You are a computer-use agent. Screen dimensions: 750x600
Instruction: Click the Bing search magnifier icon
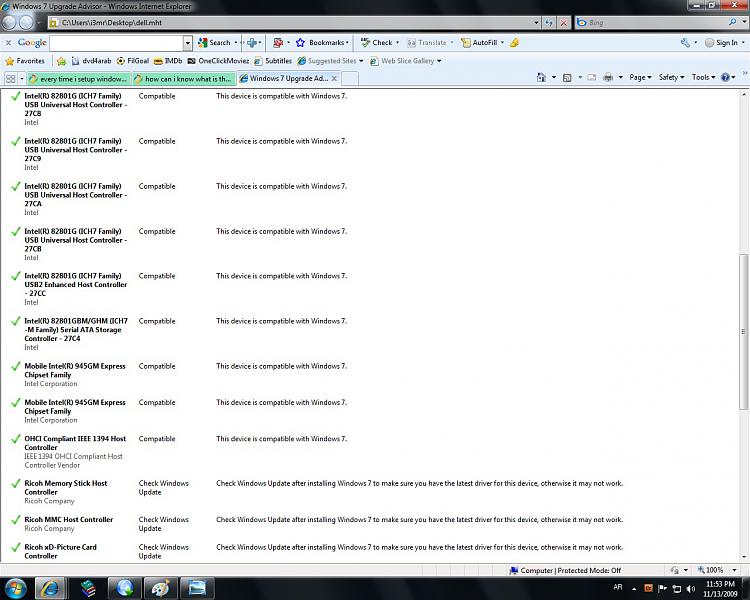tap(732, 22)
